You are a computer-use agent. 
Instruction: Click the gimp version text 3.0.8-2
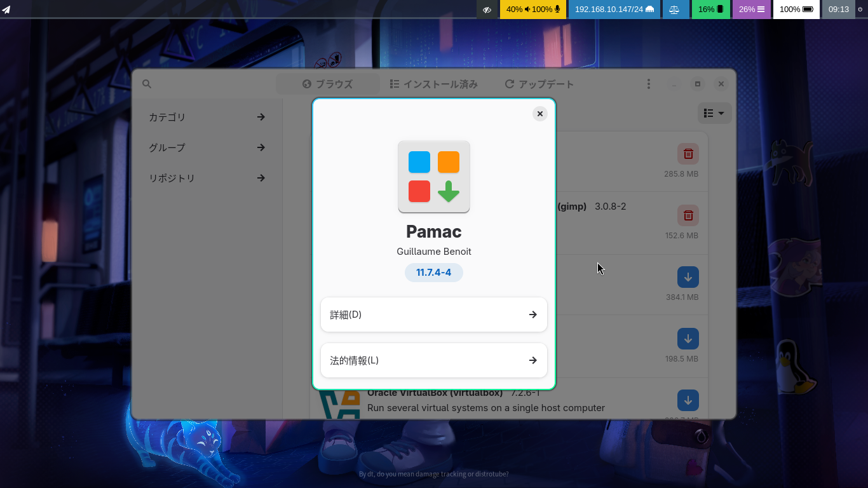pyautogui.click(x=611, y=207)
